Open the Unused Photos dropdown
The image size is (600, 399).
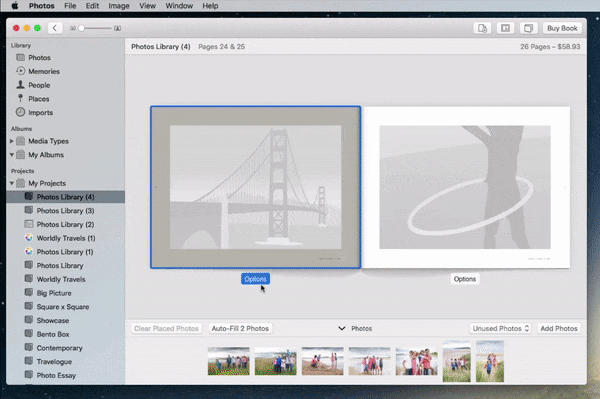[500, 329]
